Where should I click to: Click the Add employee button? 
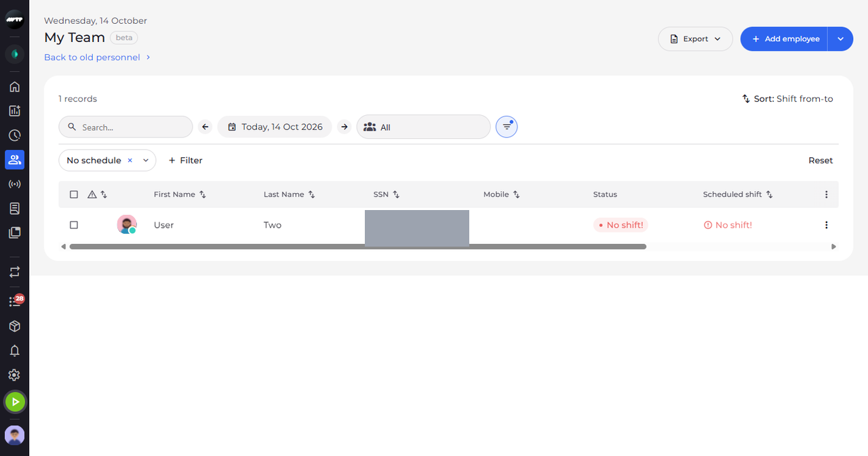785,39
